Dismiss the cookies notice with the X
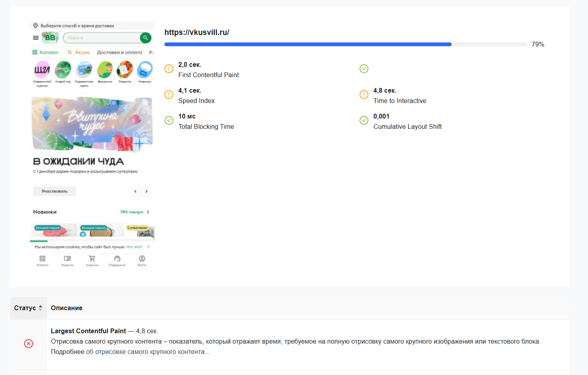 coord(148,247)
